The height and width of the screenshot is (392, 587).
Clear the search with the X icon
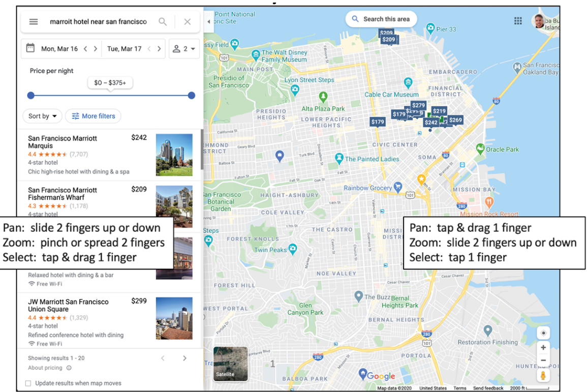(x=187, y=22)
